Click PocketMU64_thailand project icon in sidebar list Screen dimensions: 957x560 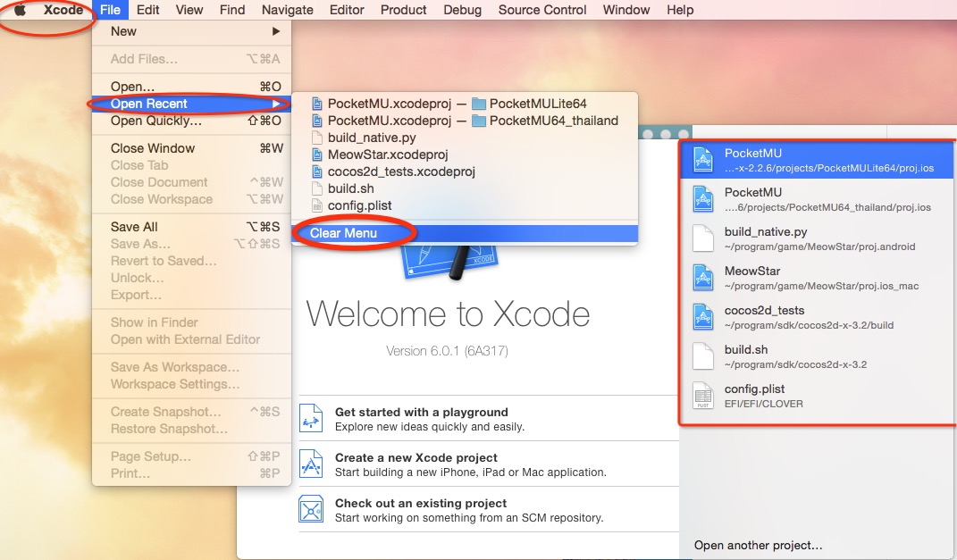point(703,199)
